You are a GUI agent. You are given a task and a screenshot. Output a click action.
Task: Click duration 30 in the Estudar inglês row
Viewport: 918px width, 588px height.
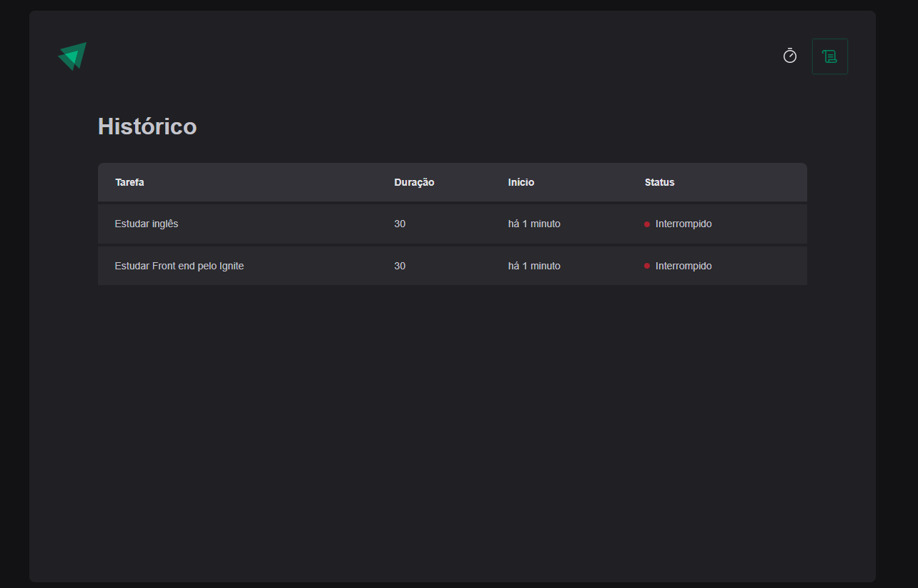coord(400,224)
